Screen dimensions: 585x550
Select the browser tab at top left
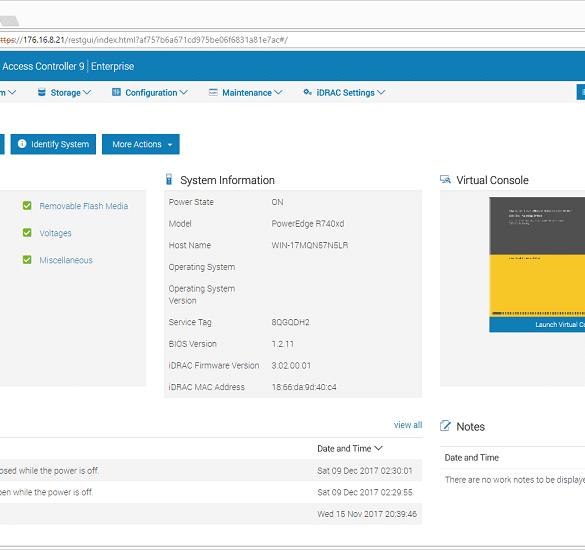point(8,21)
